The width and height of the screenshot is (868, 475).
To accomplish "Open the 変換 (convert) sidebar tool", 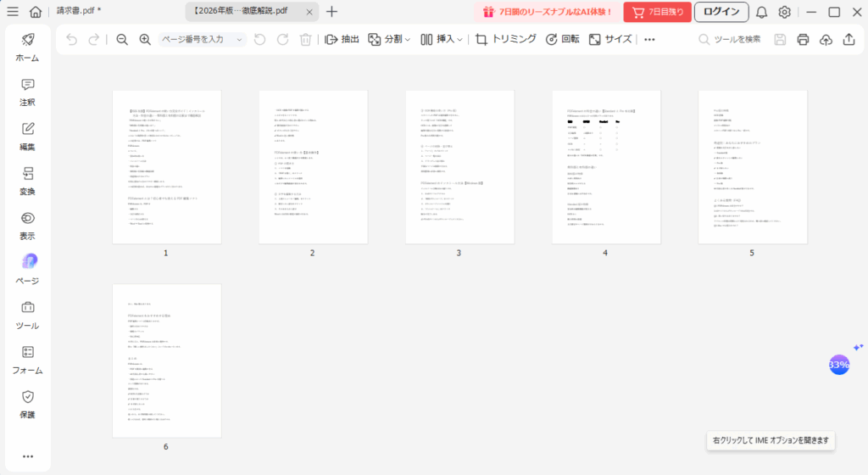I will point(27,181).
